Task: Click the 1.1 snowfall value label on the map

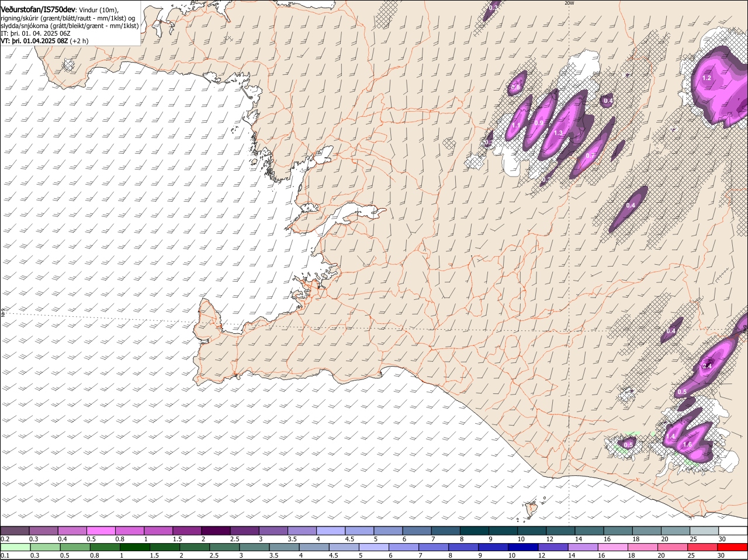Action: 516,125
